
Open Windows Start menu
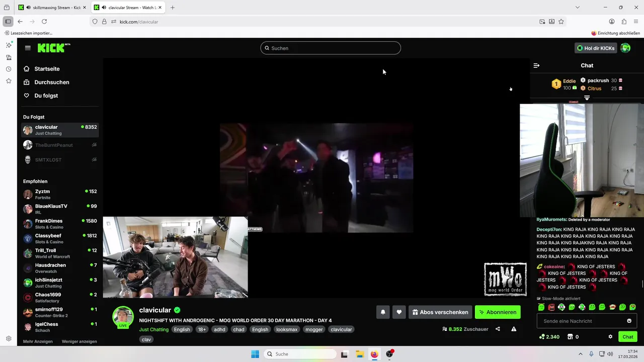[x=255, y=354]
